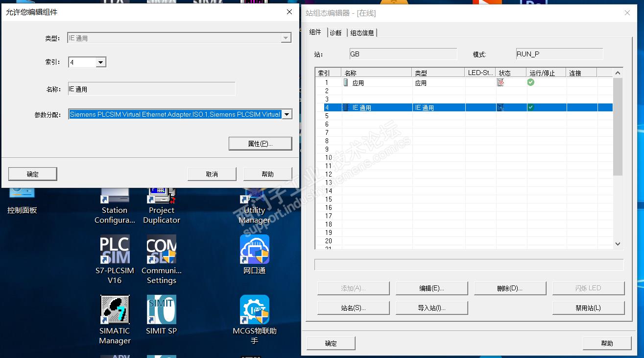This screenshot has width=644, height=358.
Task: Click the run indicator in the IE 通用 row
Action: [531, 107]
